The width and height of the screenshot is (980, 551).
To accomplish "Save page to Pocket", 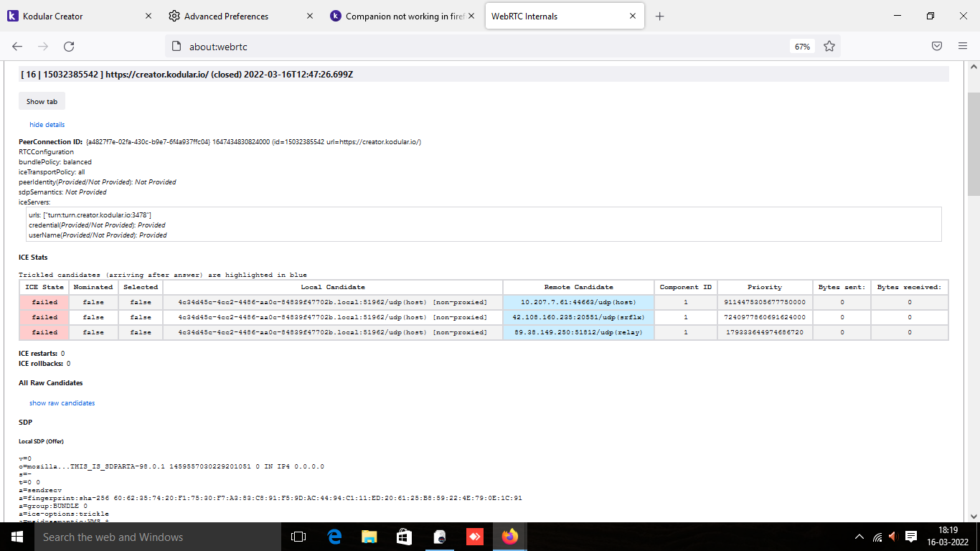I will click(937, 47).
